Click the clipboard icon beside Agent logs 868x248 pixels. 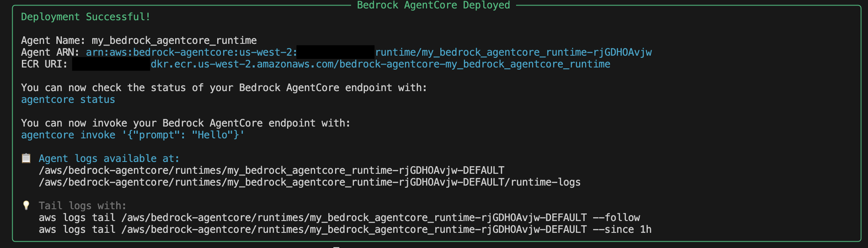(x=26, y=158)
